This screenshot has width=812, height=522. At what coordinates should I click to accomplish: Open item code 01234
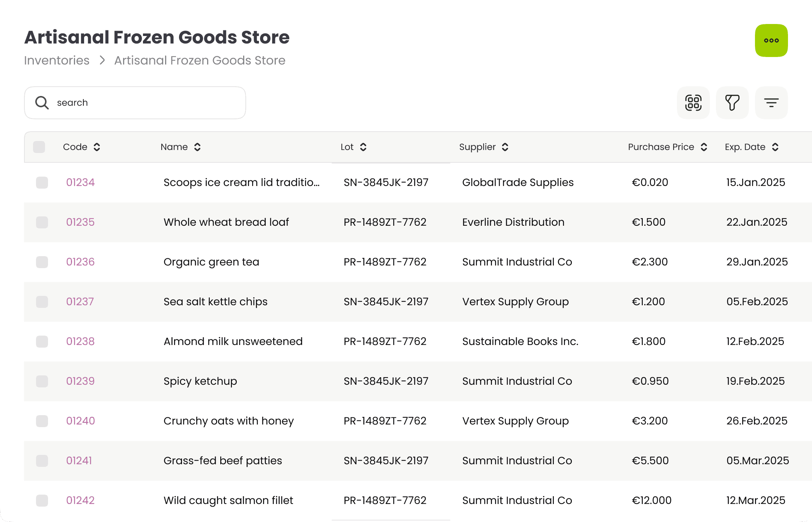coord(80,182)
